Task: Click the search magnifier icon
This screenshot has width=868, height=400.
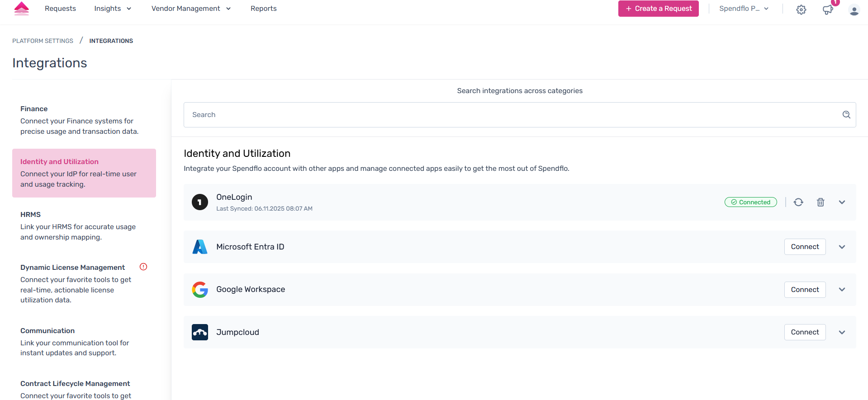Action: [846, 115]
